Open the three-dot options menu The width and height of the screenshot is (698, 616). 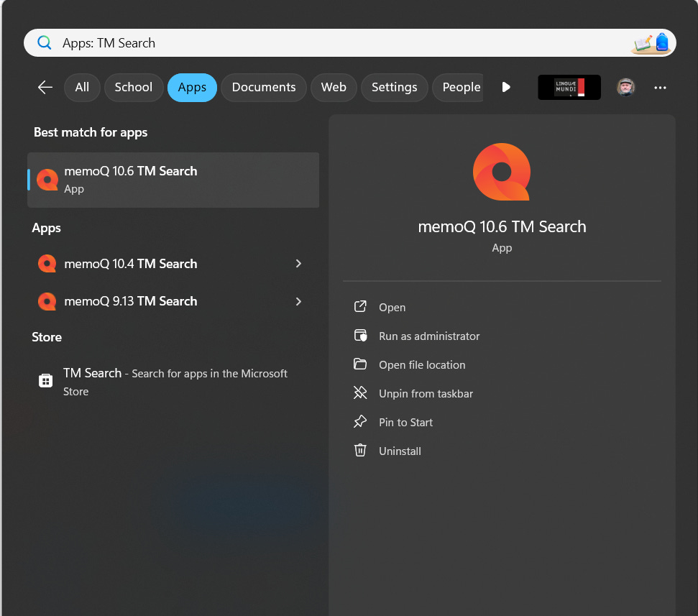tap(660, 88)
